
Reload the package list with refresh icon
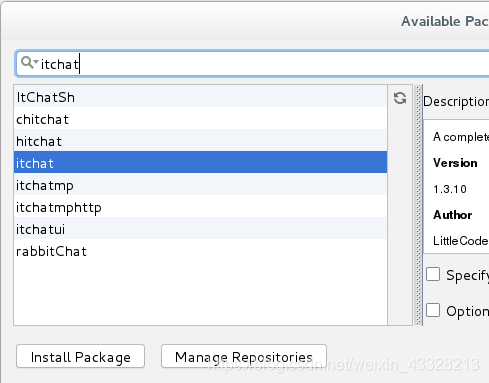pos(400,98)
